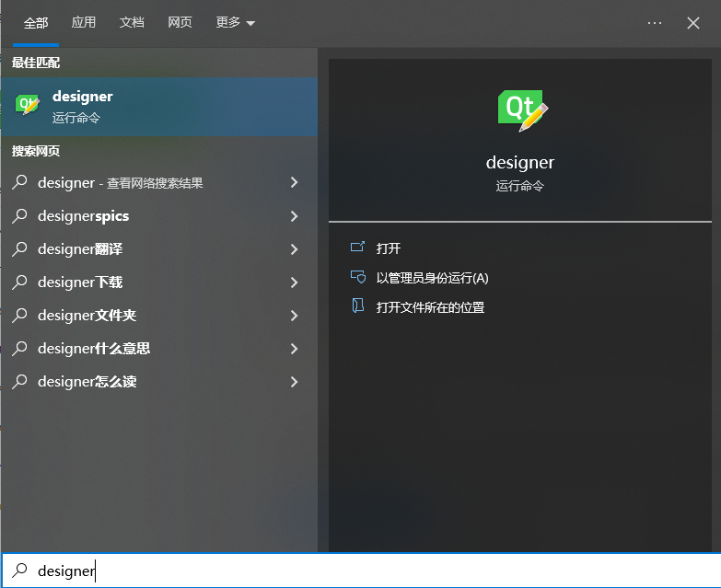The height and width of the screenshot is (588, 721).
Task: Click the 打开 open icon
Action: (357, 248)
